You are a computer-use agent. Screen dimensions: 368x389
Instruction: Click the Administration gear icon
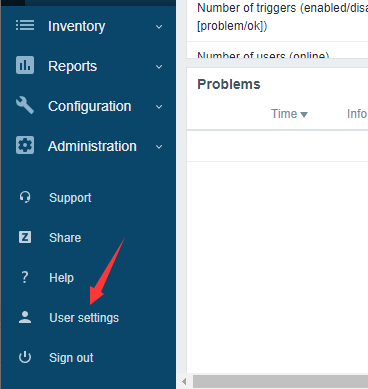(x=25, y=145)
